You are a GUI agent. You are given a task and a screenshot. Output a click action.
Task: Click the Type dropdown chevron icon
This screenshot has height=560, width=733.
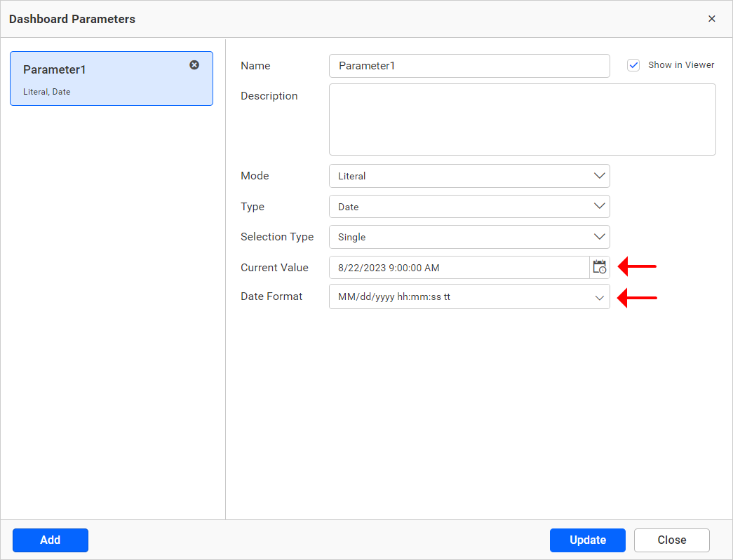click(600, 206)
